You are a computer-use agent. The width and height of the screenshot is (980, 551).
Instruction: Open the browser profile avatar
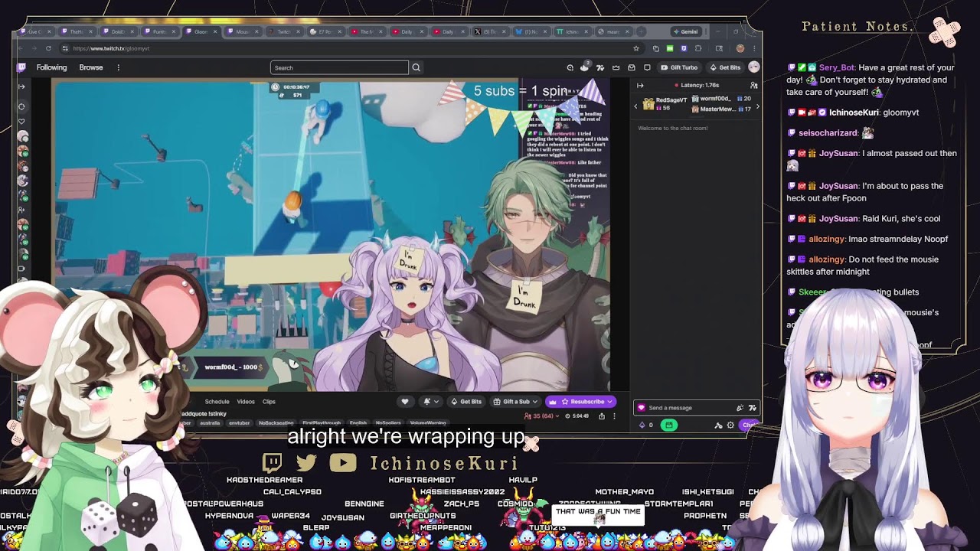[740, 48]
